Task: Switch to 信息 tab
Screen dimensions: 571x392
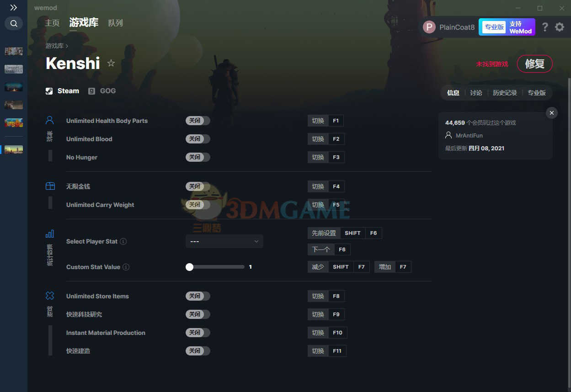Action: tap(453, 93)
